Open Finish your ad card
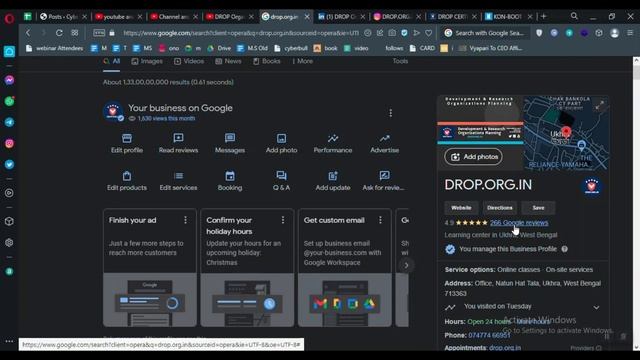The image size is (640, 360). (x=150, y=268)
